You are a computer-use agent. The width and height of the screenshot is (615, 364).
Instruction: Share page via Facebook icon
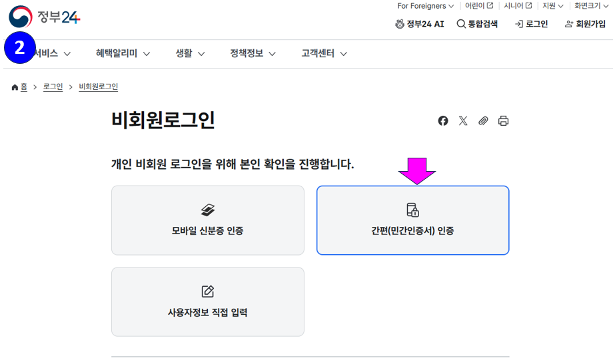[x=443, y=120]
